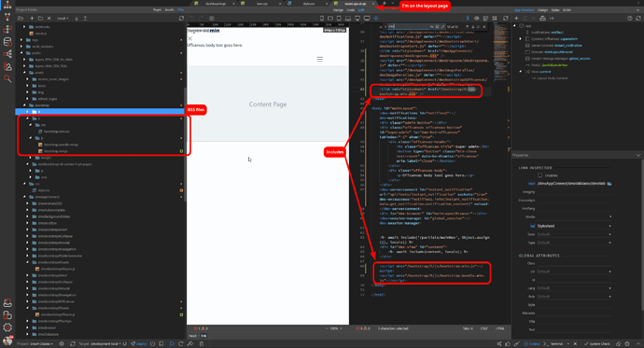Click the hamburger menu in page preview
644x348 pixels.
point(319,59)
